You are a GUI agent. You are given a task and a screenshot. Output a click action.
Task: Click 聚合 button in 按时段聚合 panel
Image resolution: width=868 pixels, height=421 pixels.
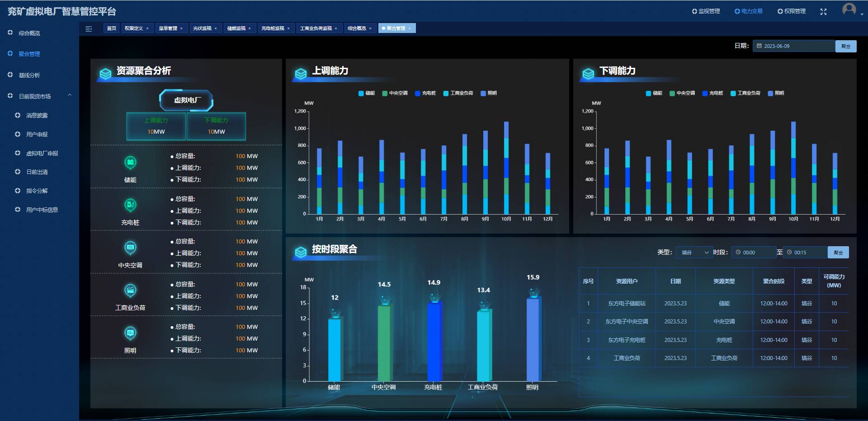[x=838, y=253]
